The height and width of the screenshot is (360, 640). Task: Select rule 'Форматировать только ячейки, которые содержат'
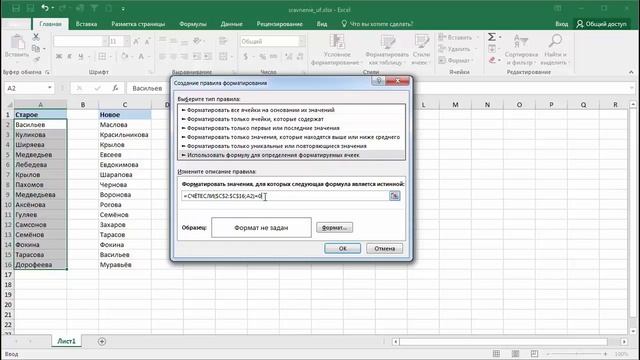pos(291,119)
